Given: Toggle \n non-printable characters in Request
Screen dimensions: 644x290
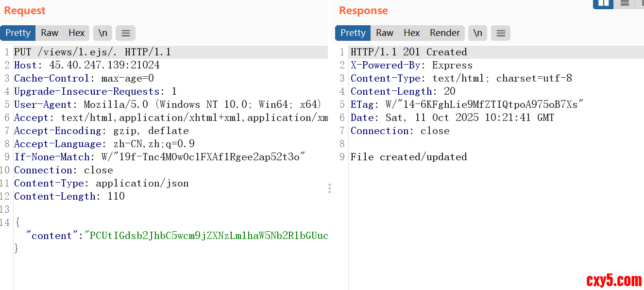Looking at the screenshot, I should click(103, 33).
